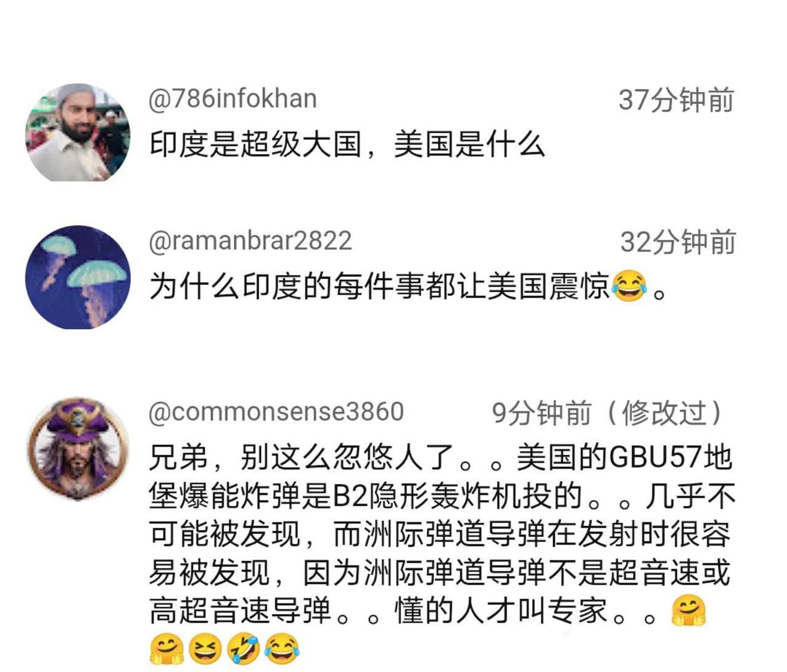Screen dimensions: 787x672
Task: Click the first hugging emoji on last line
Action: click(167, 649)
